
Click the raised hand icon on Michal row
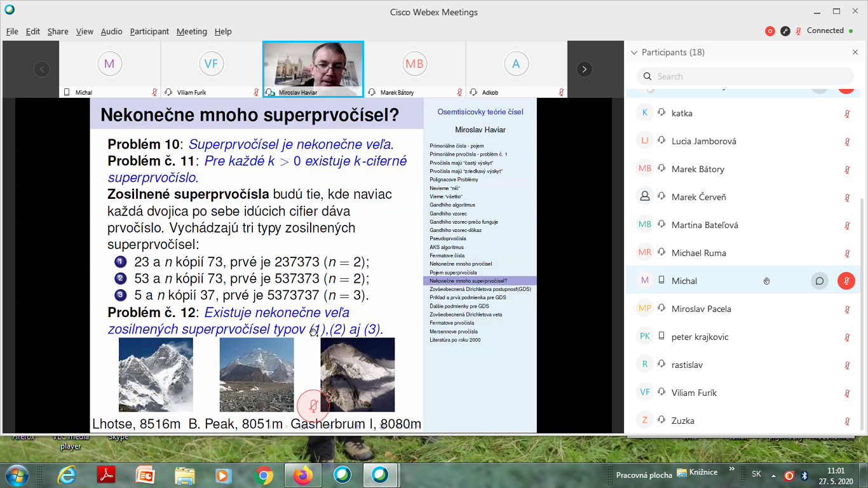click(767, 281)
